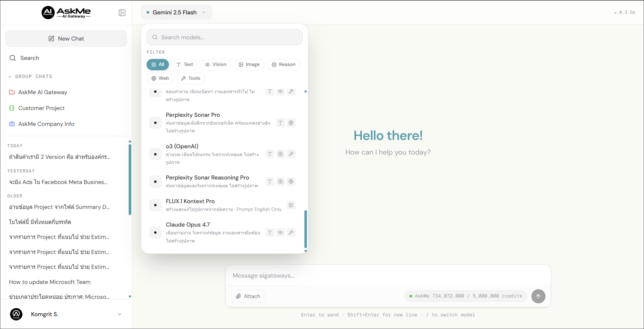Toggle the Vision filter chip
This screenshot has width=644, height=329.
pos(216,64)
